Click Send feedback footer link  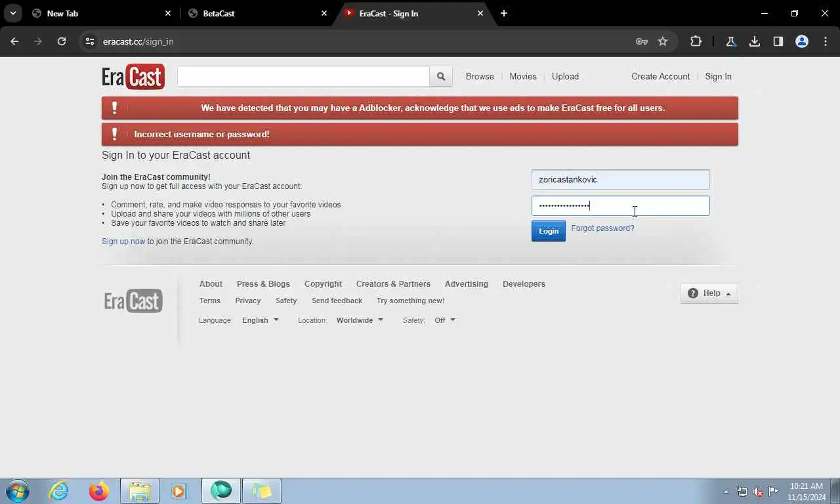pos(337,301)
